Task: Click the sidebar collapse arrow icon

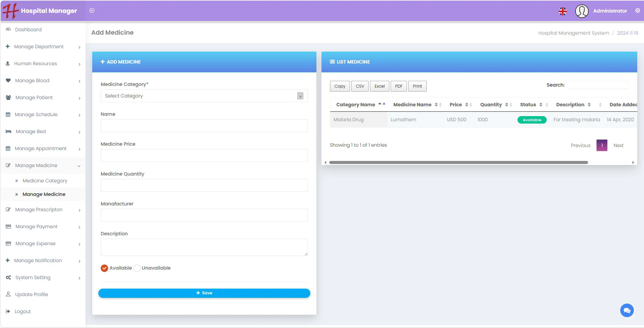Action: pyautogui.click(x=92, y=11)
